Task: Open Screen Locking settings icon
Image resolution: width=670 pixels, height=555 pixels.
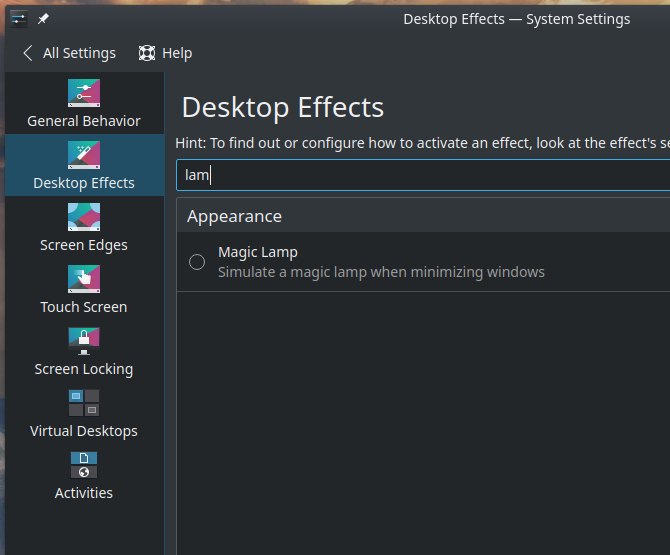Action: (x=84, y=341)
